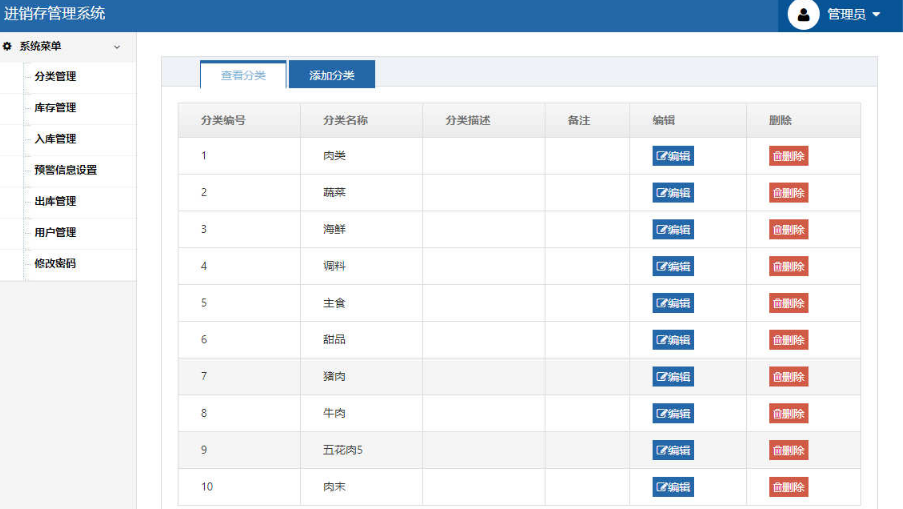This screenshot has height=509, width=903.
Task: Go to 入库管理 in the sidebar
Action: point(55,139)
